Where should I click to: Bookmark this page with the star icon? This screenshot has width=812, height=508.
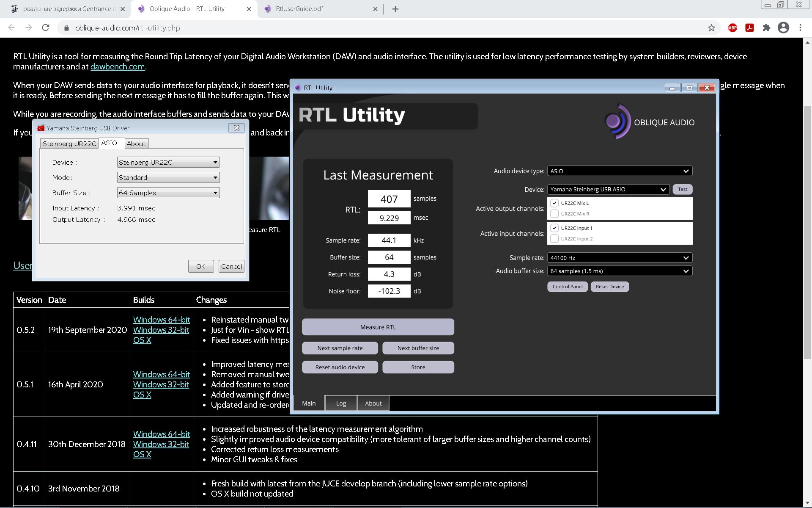click(x=711, y=28)
